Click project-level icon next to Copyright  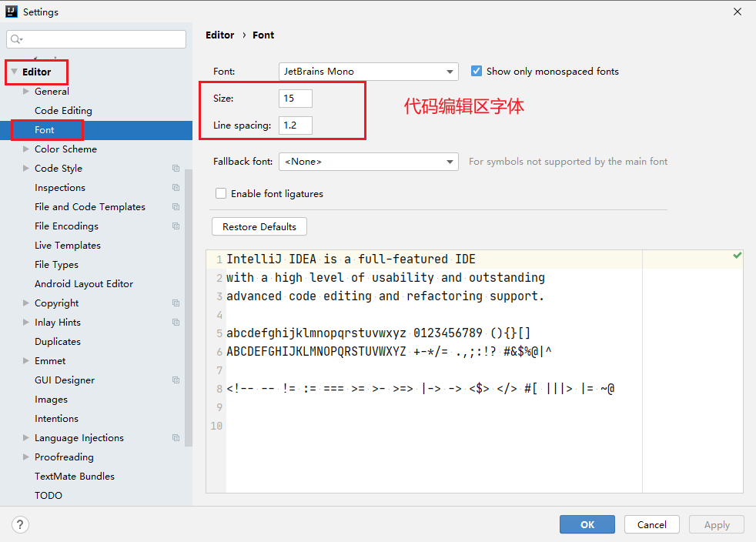click(x=176, y=303)
